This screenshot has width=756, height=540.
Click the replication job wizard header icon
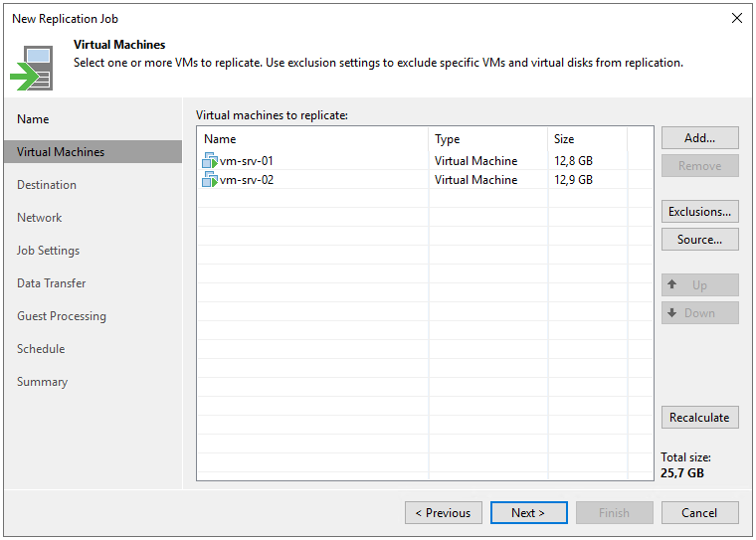(x=32, y=67)
